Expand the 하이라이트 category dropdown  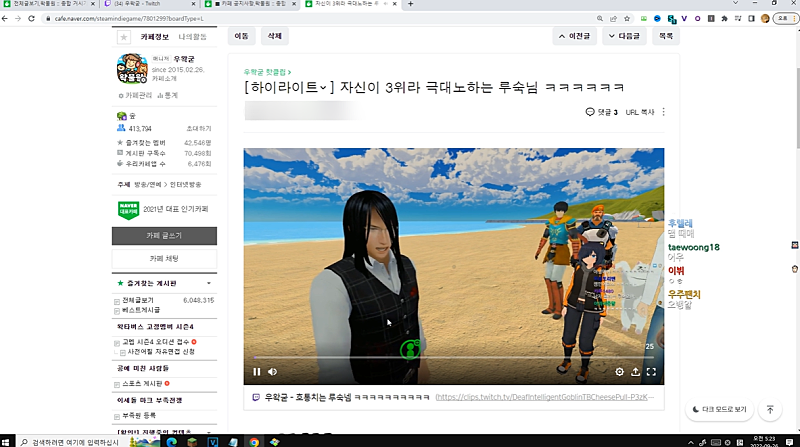[x=325, y=88]
